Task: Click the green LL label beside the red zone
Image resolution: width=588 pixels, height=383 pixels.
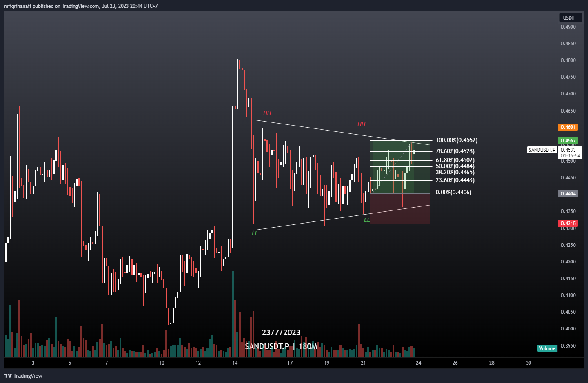Action: pos(367,220)
